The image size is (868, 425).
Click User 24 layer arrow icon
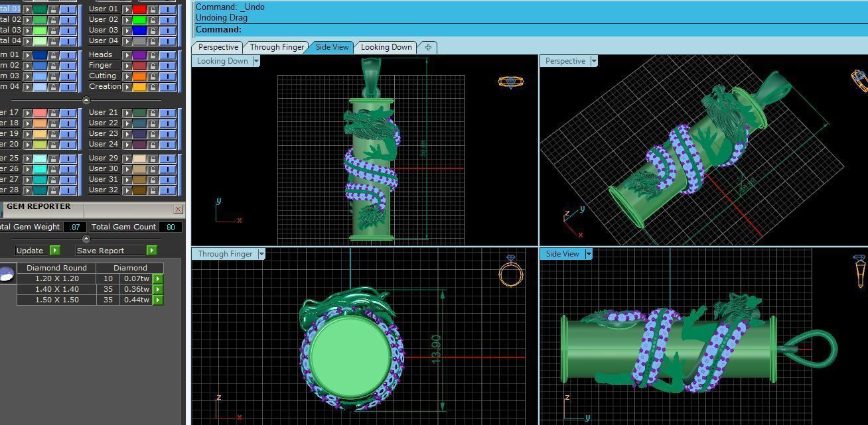[x=127, y=145]
